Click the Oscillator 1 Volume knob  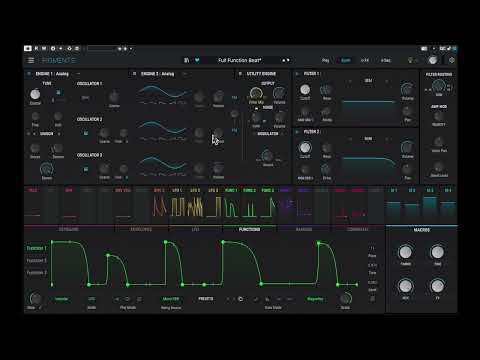coord(218,97)
